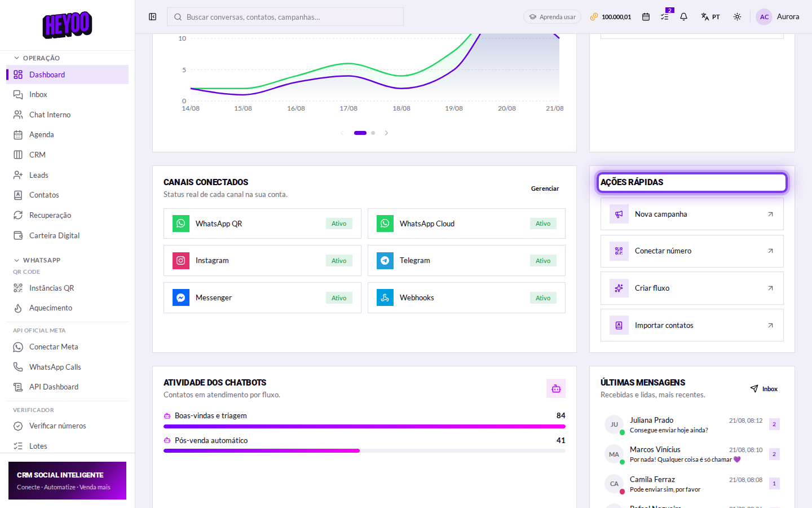The width and height of the screenshot is (812, 508).
Task: Open Recuperação in sidebar
Action: click(x=68, y=215)
